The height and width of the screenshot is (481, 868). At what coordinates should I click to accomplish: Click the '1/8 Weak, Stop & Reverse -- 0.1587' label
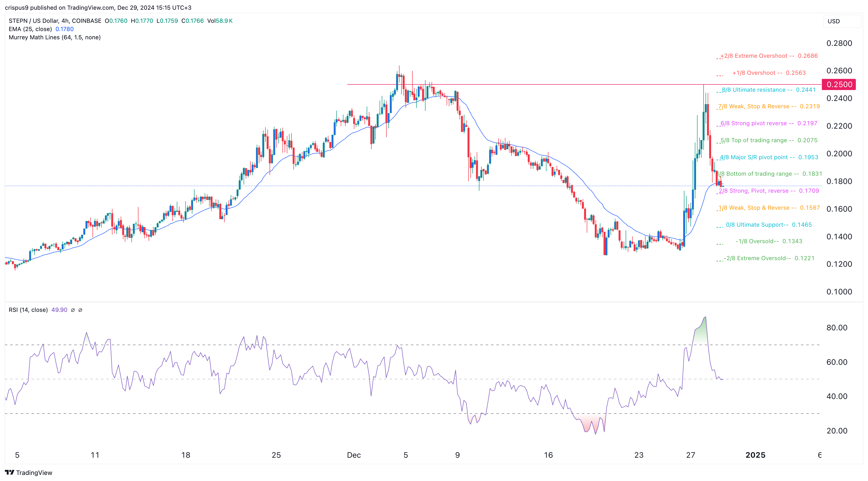coord(769,208)
